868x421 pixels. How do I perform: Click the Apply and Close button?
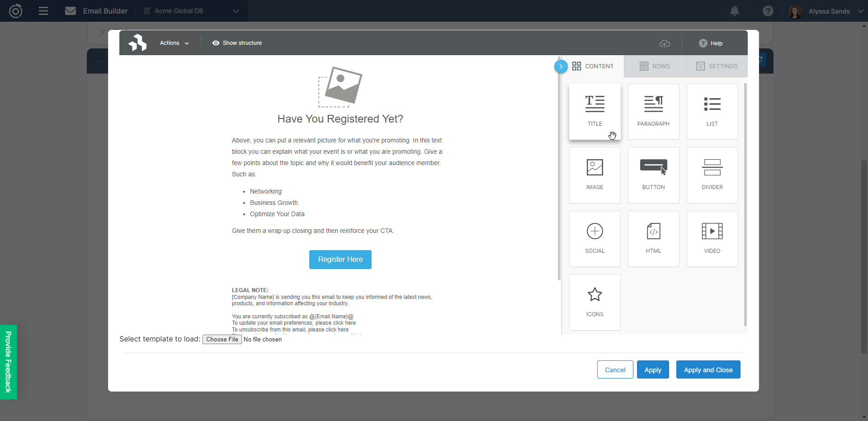click(x=708, y=370)
